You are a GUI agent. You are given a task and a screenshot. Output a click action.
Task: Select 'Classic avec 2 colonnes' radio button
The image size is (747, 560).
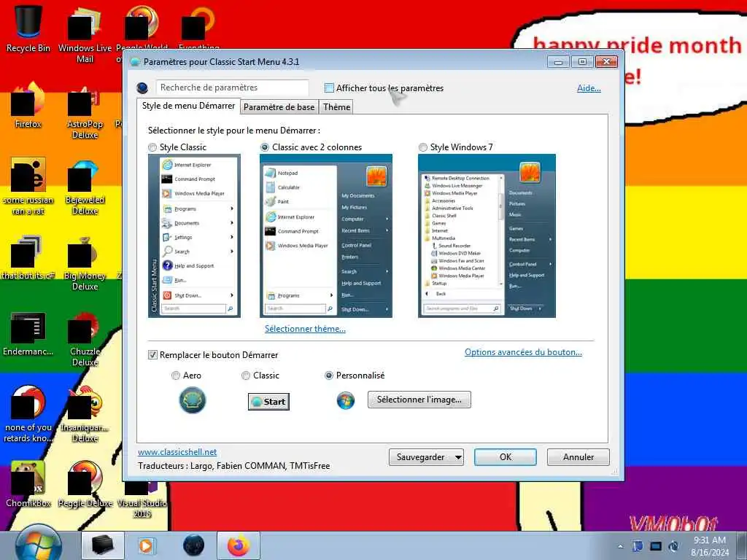[x=265, y=147]
